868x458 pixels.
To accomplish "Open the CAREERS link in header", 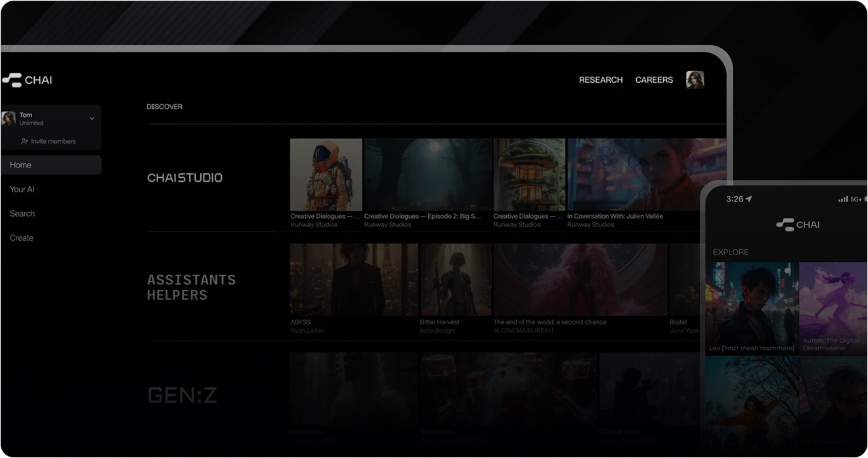I will point(654,80).
